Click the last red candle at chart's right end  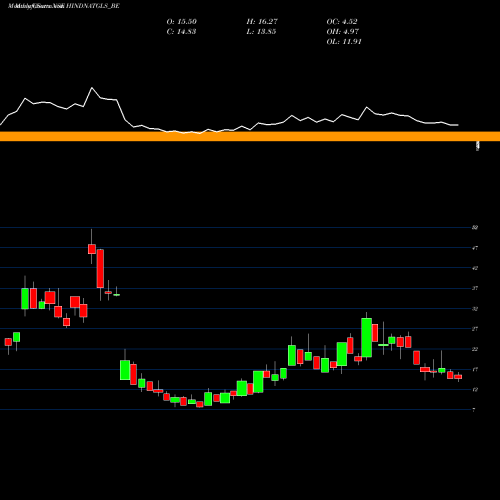[x=458, y=377]
